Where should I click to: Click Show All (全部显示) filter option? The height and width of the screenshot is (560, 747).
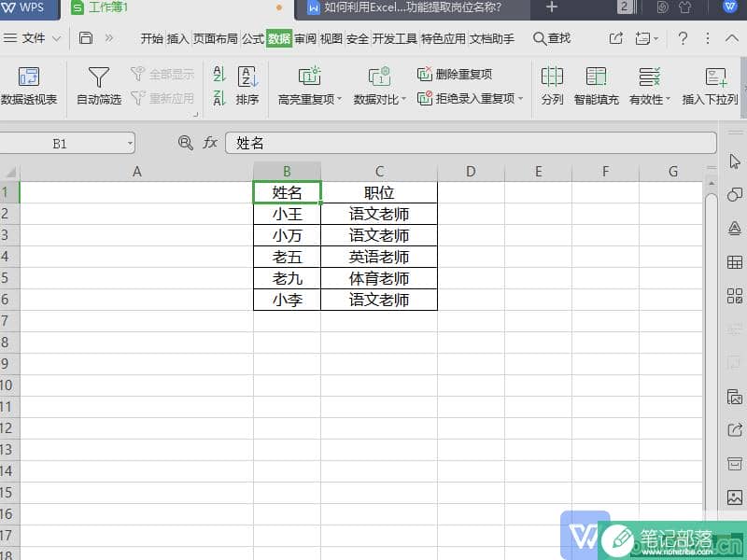[x=162, y=74]
